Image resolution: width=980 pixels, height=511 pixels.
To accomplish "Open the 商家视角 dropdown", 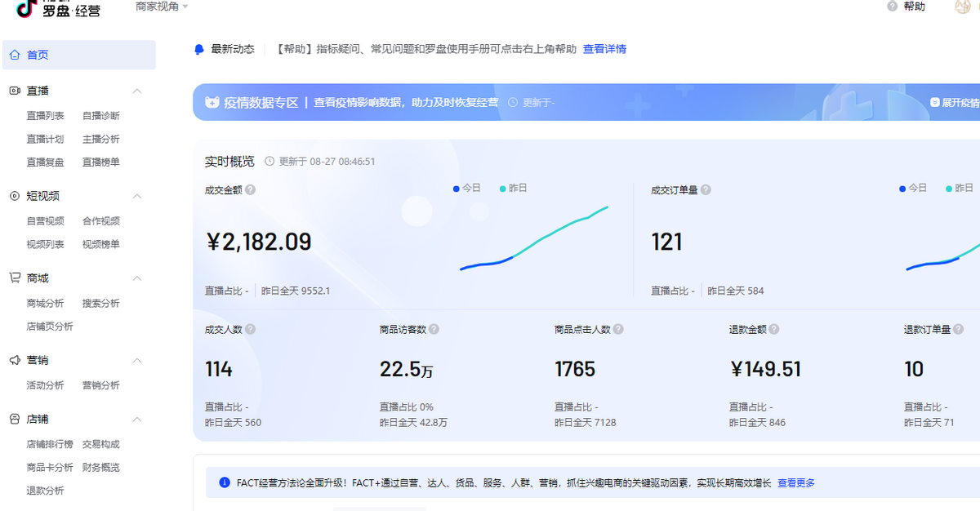I will tap(162, 7).
